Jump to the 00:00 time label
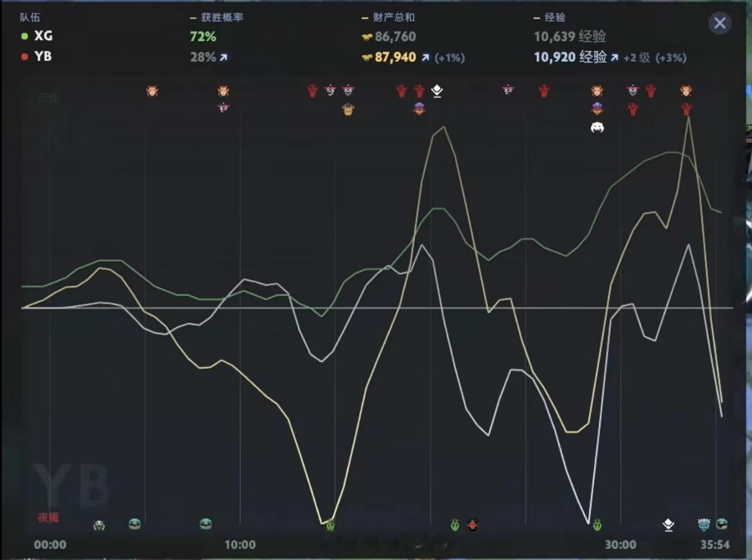Screen dimensions: 752x560 (x=50, y=544)
